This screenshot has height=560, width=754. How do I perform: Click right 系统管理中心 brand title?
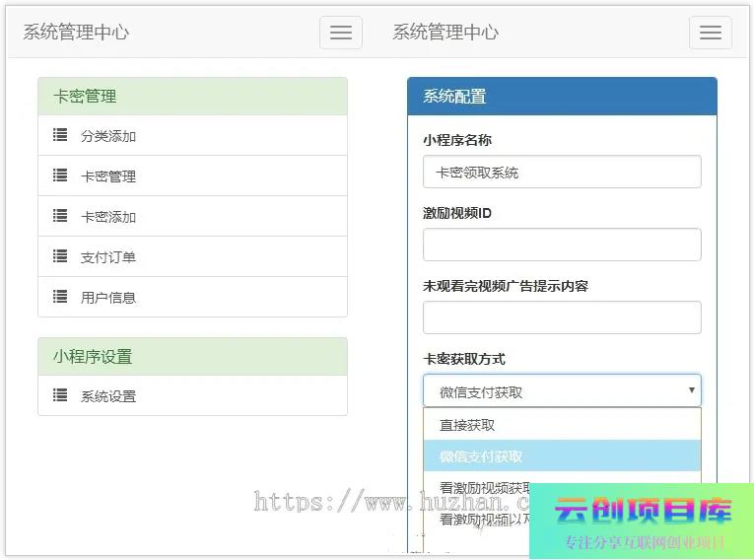pyautogui.click(x=446, y=33)
